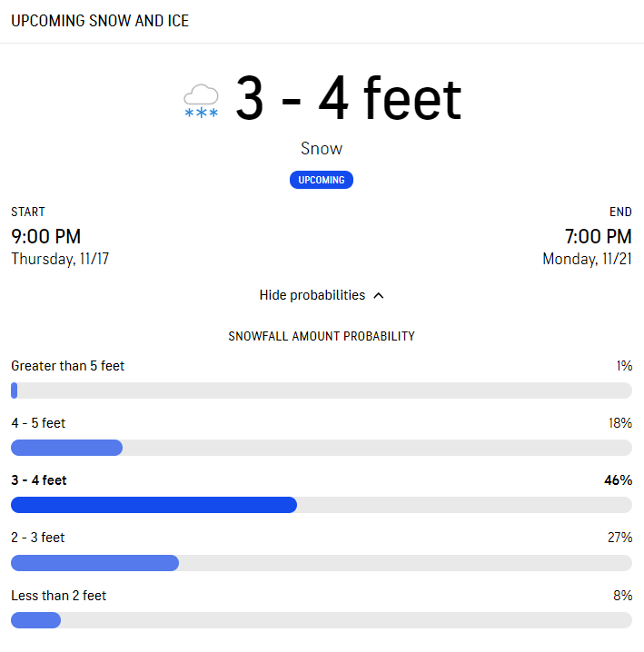
Task: Click the 7:00 PM end time
Action: tap(599, 237)
